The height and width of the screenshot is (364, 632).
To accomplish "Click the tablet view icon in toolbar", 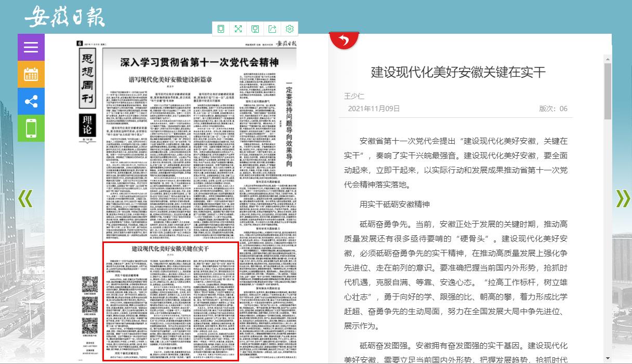I will click(x=221, y=29).
